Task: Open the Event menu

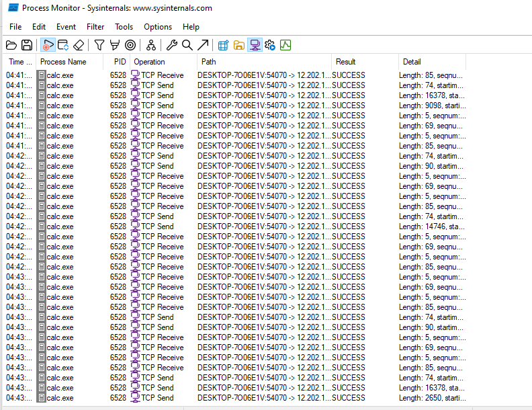Action: coord(66,27)
